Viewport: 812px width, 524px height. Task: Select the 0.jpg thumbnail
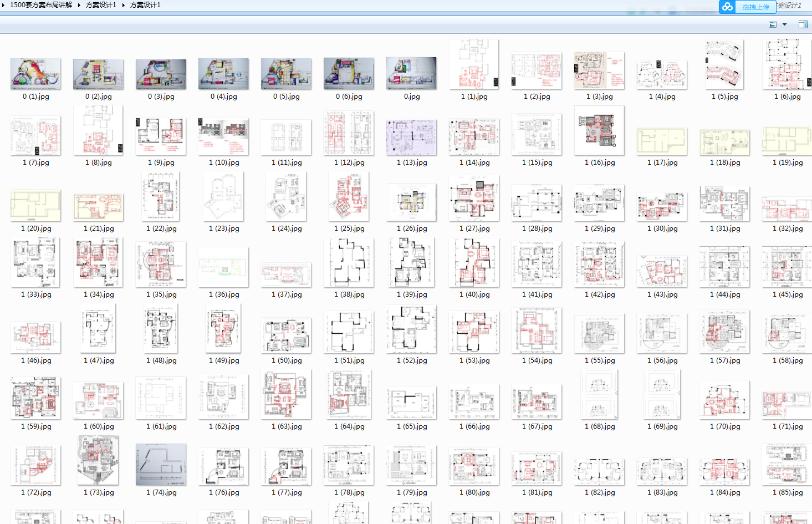coord(411,73)
